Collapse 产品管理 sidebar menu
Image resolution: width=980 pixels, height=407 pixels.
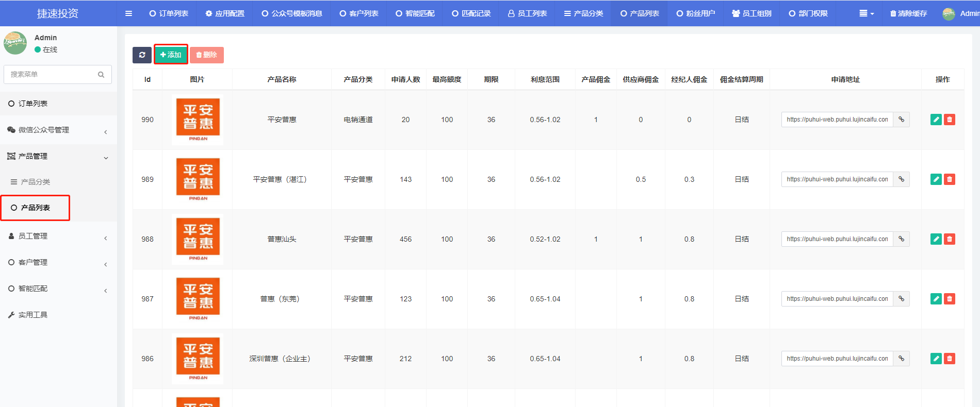point(58,156)
